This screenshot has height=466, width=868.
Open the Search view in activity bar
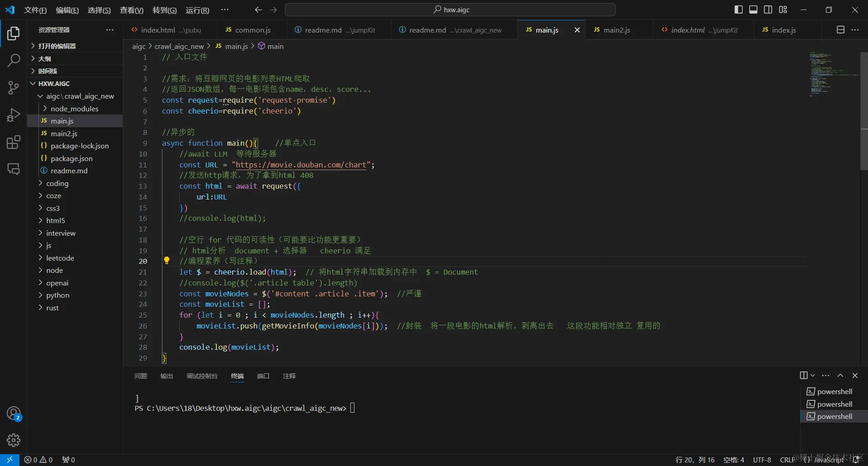click(14, 61)
